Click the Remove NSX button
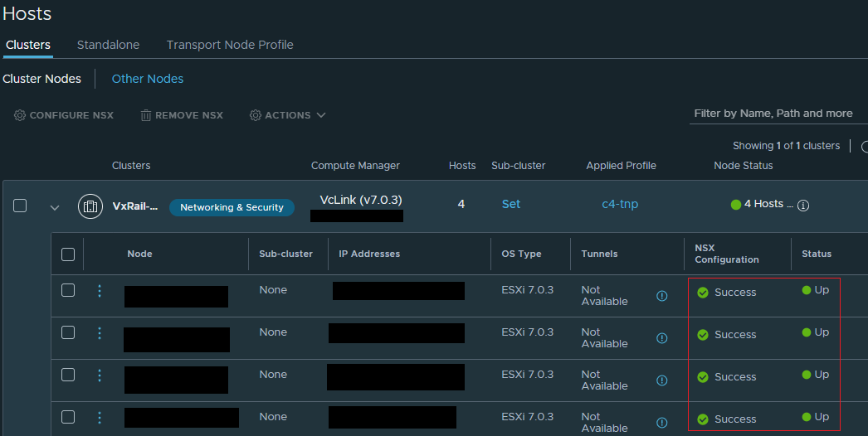The image size is (868, 436). 182,115
